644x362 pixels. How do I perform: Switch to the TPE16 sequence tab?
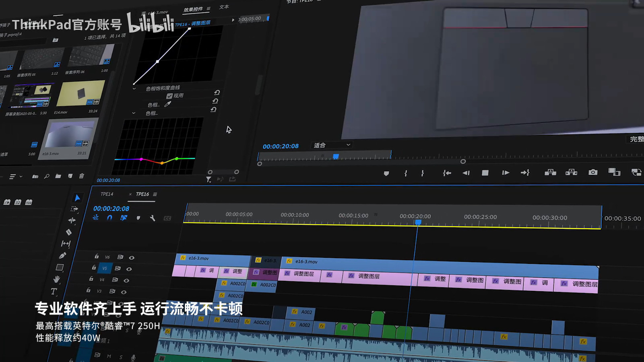point(142,194)
